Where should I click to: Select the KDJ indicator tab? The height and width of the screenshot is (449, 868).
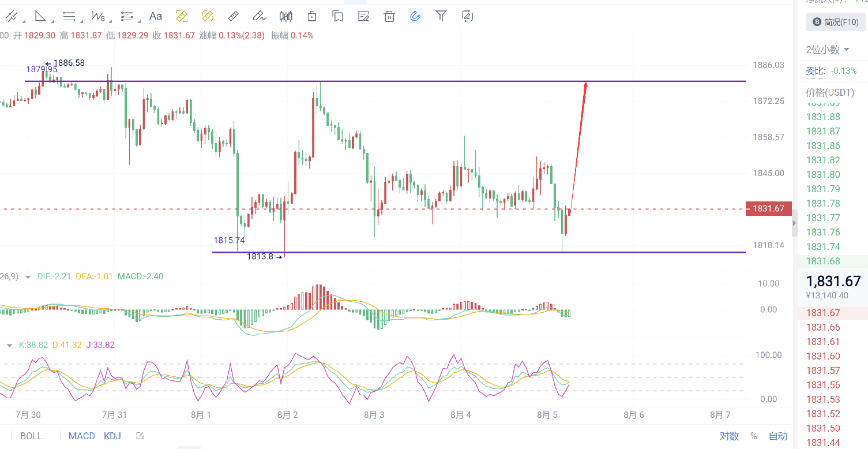[112, 436]
